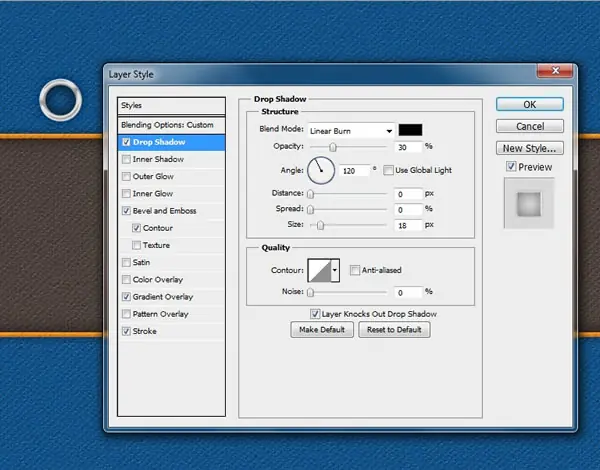600x470 pixels.
Task: Enable the Inner Shadow checkbox
Action: [126, 159]
